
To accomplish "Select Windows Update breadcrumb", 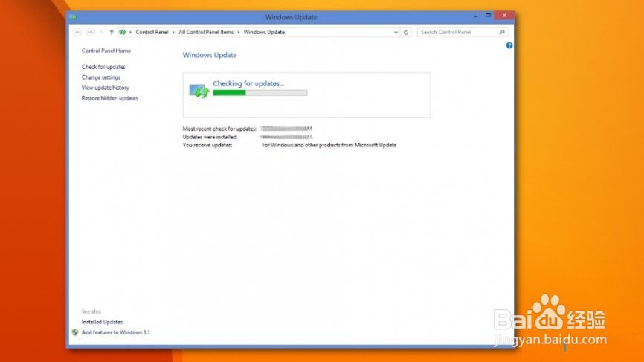I will click(264, 32).
